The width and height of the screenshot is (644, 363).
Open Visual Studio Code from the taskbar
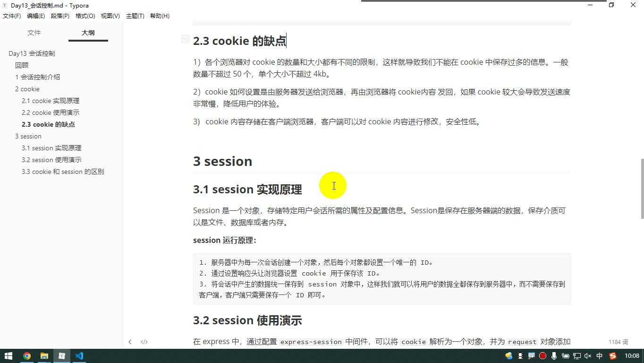tap(79, 356)
